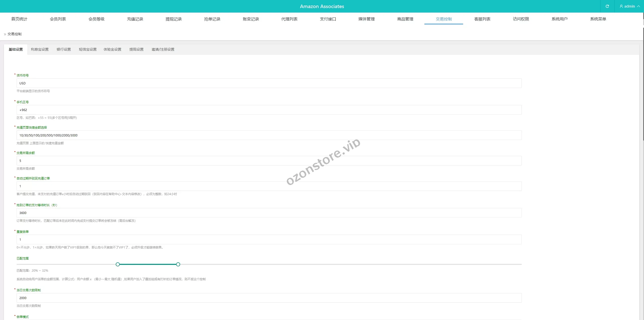Click the 交易控制 breadcrumb link
644x320 pixels.
(14, 34)
